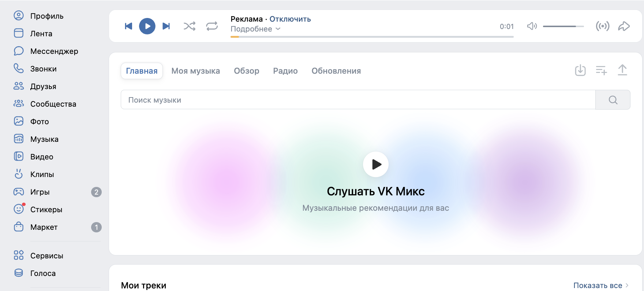Switch to the Моя музыка tab
This screenshot has width=644, height=291.
pos(196,71)
